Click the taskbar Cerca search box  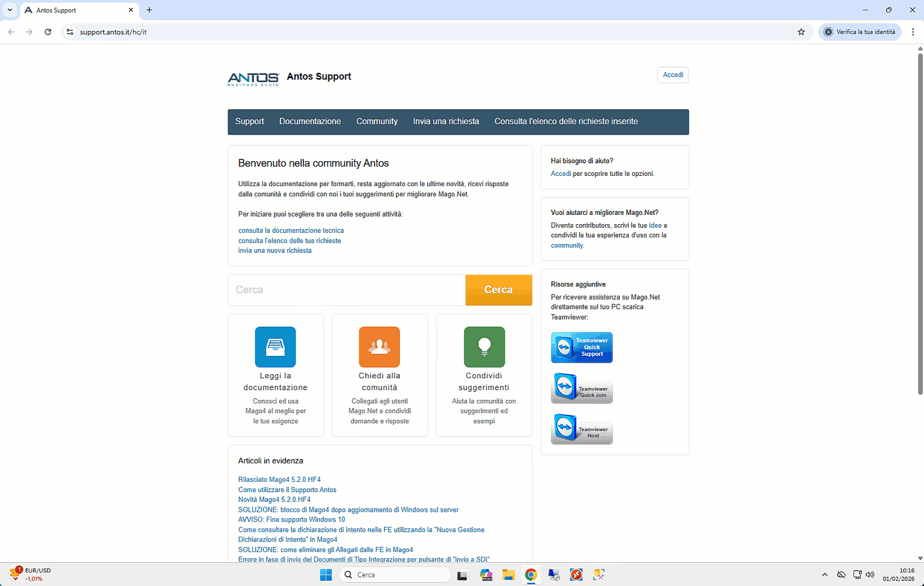click(395, 575)
